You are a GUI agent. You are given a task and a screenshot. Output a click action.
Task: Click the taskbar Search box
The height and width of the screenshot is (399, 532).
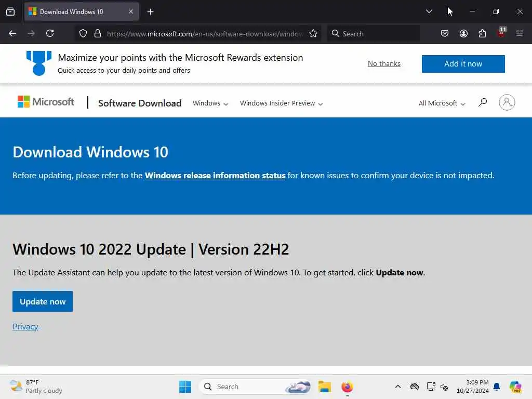(255, 387)
